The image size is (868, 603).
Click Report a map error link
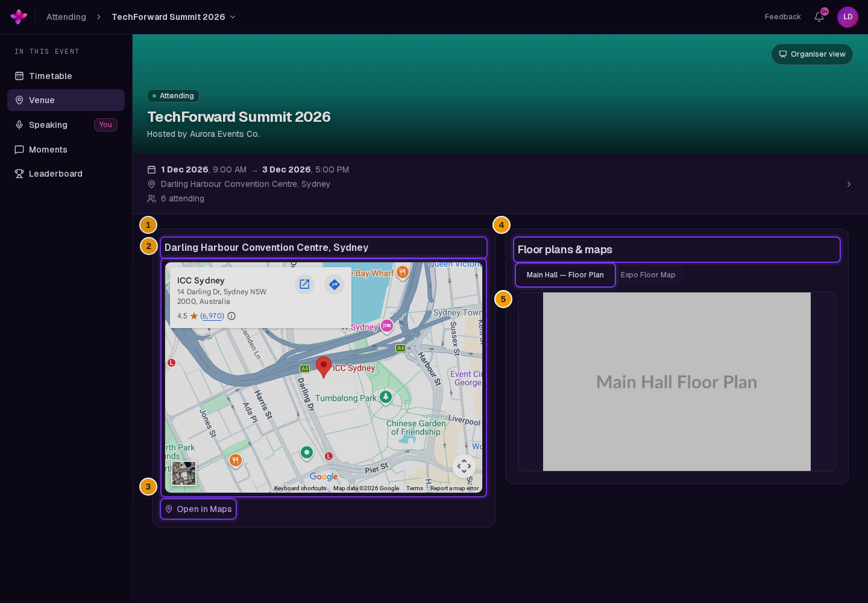coord(454,488)
